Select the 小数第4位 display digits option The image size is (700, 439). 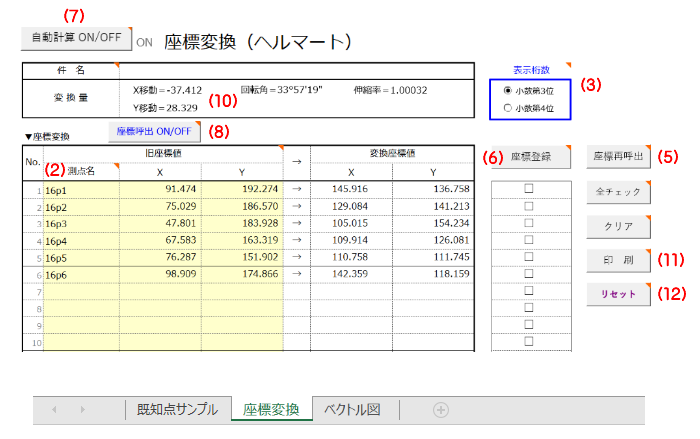pyautogui.click(x=508, y=108)
